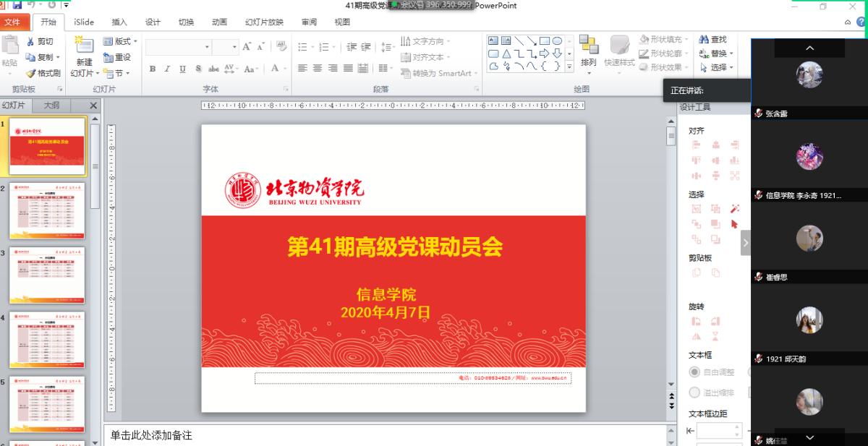Expand the font name combo box
The height and width of the screenshot is (446, 868).
coord(207,47)
